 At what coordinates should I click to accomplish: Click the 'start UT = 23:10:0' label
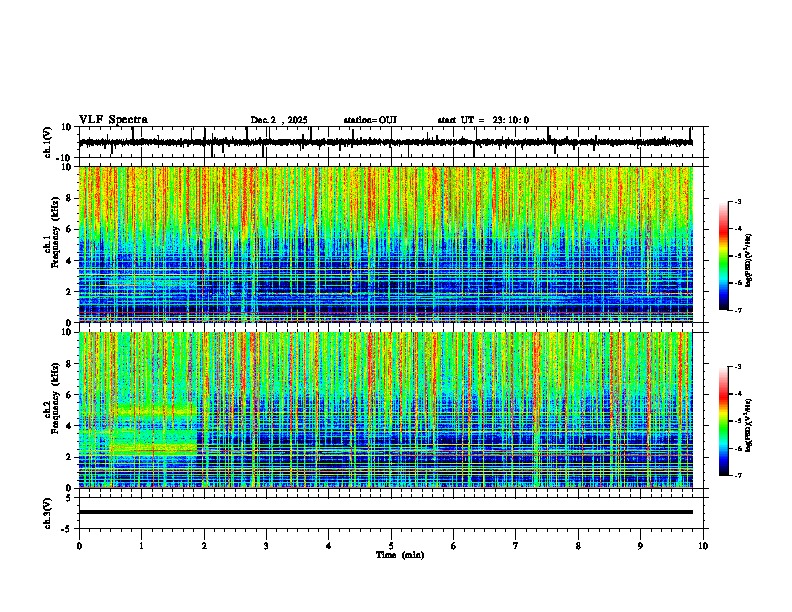click(483, 120)
